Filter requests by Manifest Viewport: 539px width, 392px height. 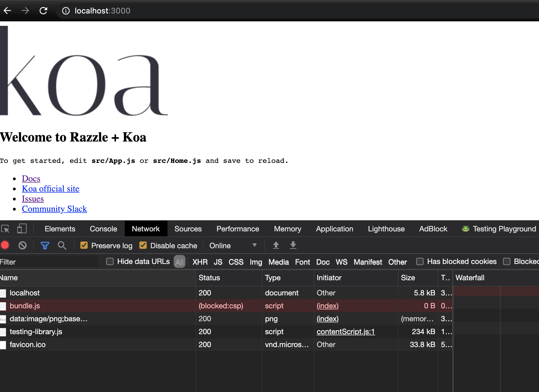click(368, 262)
